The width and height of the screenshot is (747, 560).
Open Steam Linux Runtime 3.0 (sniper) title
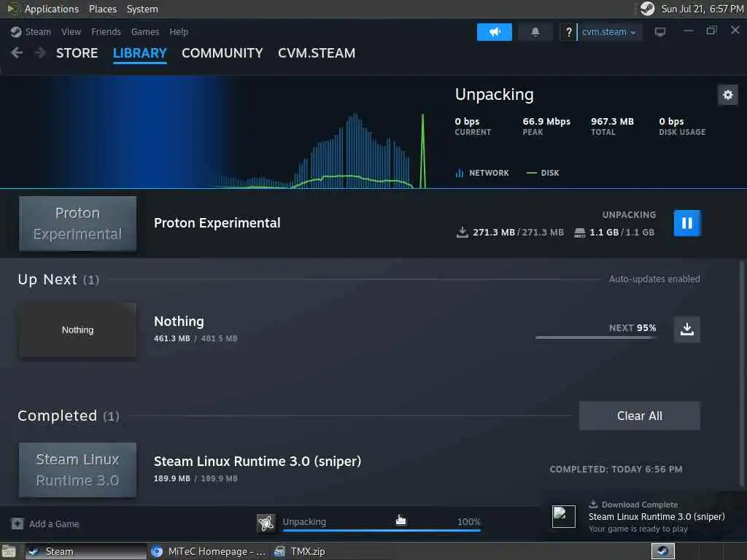258,461
